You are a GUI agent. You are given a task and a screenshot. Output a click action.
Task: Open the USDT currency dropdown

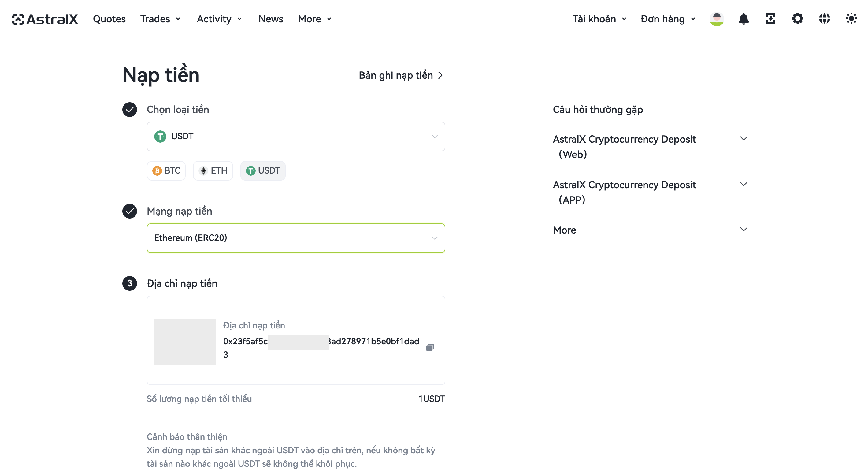[x=296, y=137]
